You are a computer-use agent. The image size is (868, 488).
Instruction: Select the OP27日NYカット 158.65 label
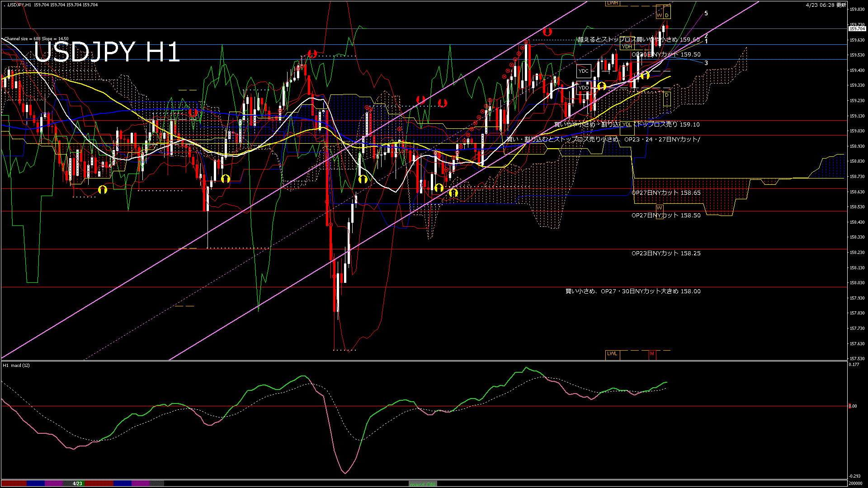(665, 193)
